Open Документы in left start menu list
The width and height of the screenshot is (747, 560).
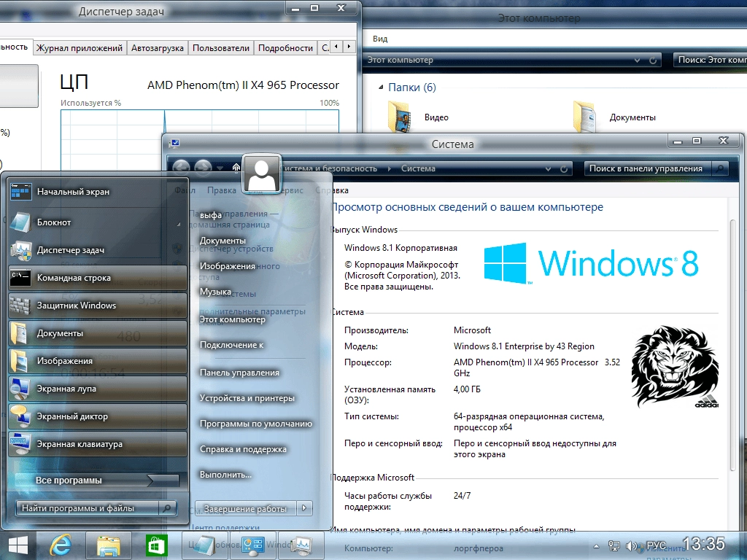pyautogui.click(x=97, y=333)
